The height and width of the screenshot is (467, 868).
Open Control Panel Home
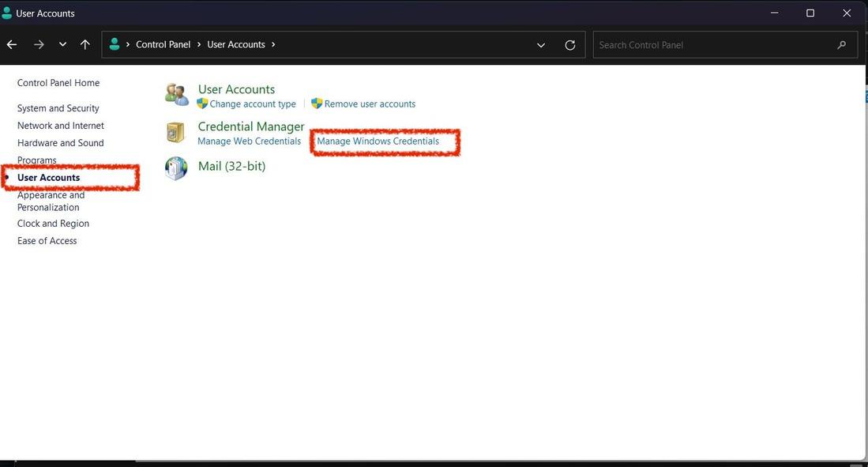[58, 82]
